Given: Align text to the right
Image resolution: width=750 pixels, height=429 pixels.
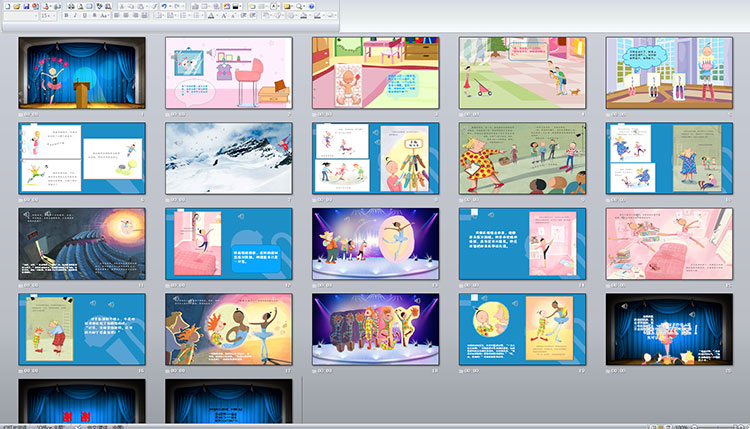Looking at the screenshot, I should point(135,15).
